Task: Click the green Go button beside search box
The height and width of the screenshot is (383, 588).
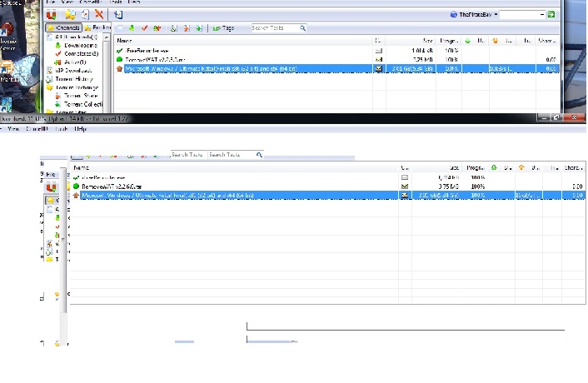Action: [551, 14]
